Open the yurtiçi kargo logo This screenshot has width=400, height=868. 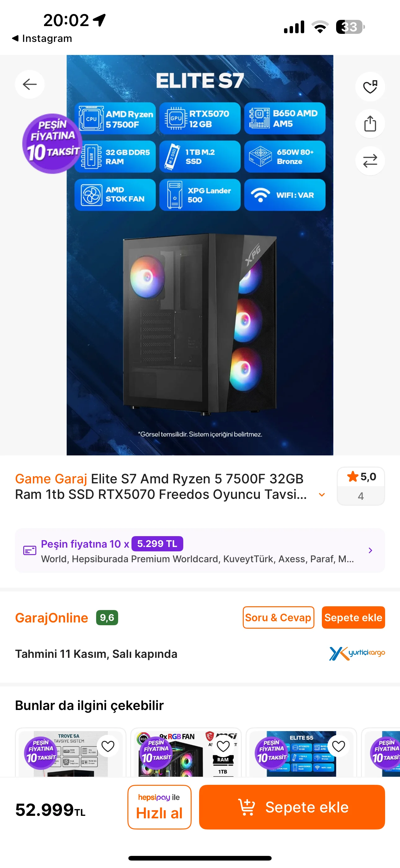pyautogui.click(x=357, y=653)
